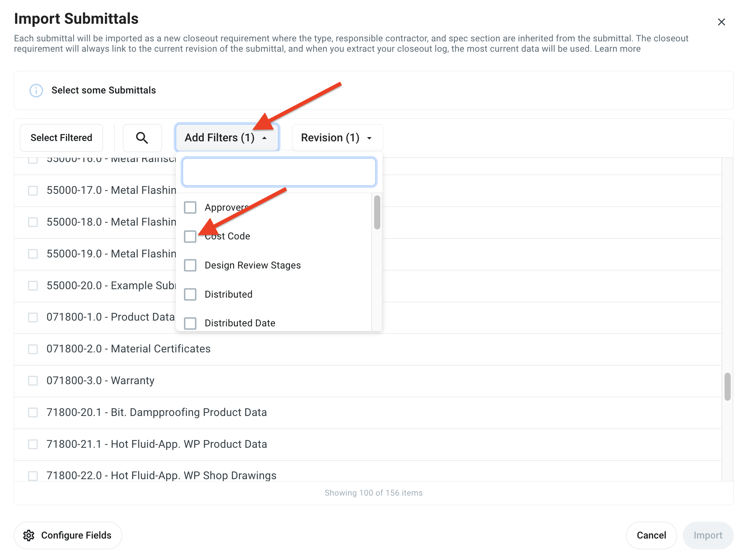The height and width of the screenshot is (560, 746).
Task: Open the Revision (1) dropdown
Action: [x=337, y=138]
